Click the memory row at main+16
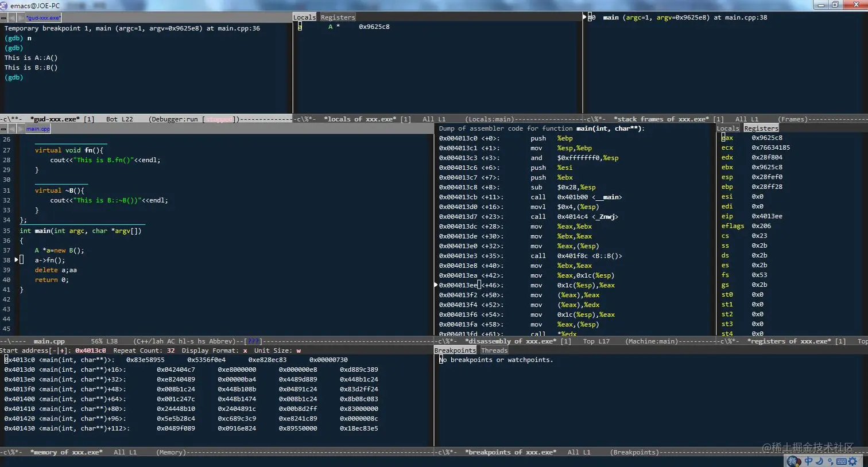 (191, 370)
